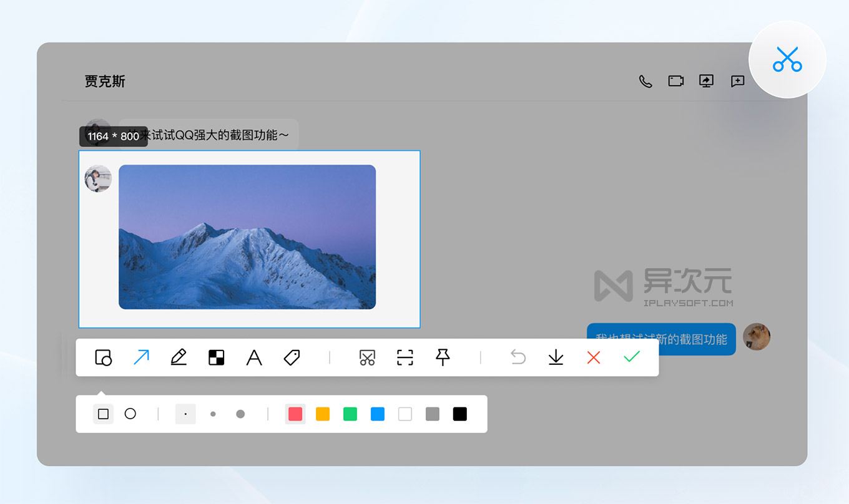
Task: Click the message mentioning QQ截图功能
Action: coord(209,135)
